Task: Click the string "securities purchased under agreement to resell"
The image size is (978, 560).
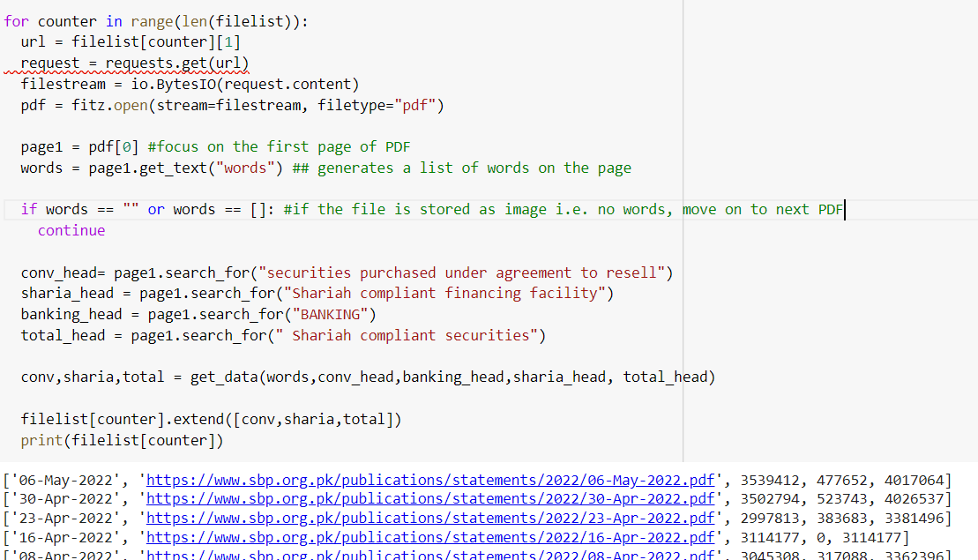Action: pyautogui.click(x=461, y=273)
